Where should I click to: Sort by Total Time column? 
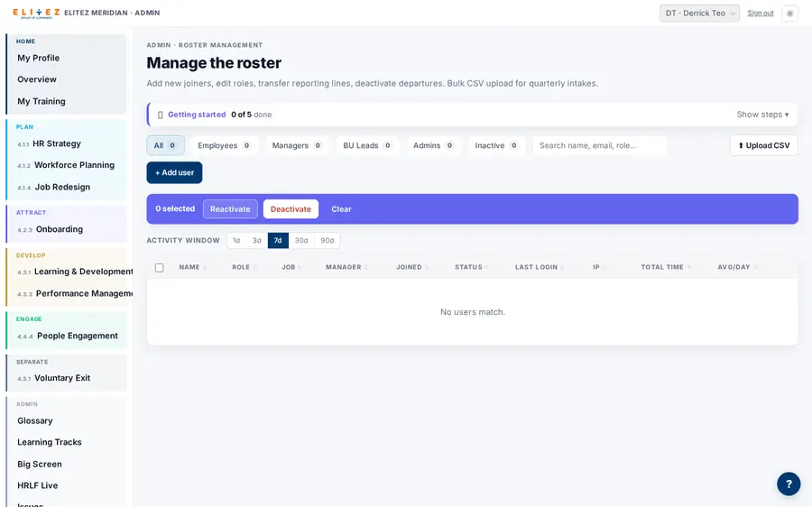pos(666,267)
